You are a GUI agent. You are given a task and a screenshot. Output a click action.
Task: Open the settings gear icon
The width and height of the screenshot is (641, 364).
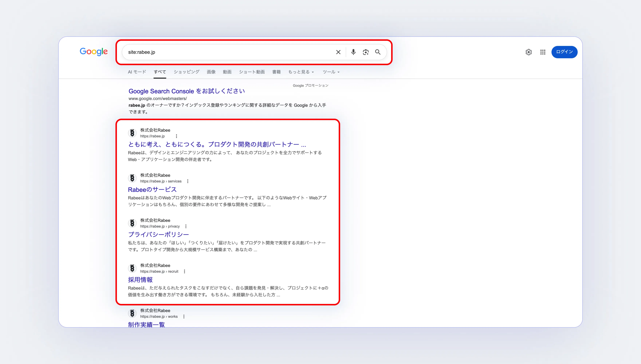[528, 52]
